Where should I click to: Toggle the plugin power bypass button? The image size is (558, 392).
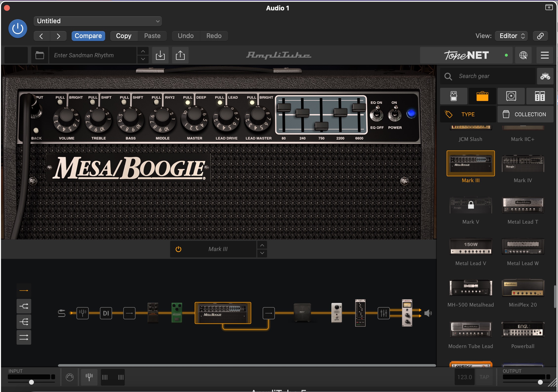pyautogui.click(x=18, y=29)
